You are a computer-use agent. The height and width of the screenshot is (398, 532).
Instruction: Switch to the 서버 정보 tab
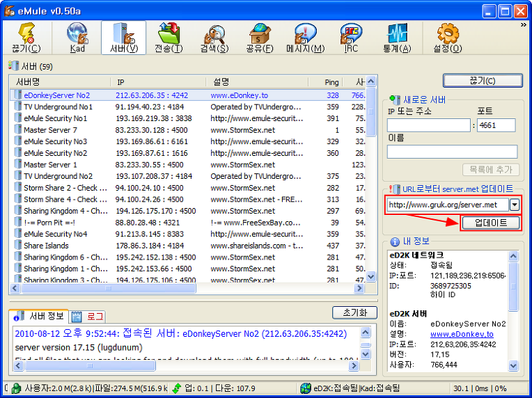pyautogui.click(x=39, y=317)
